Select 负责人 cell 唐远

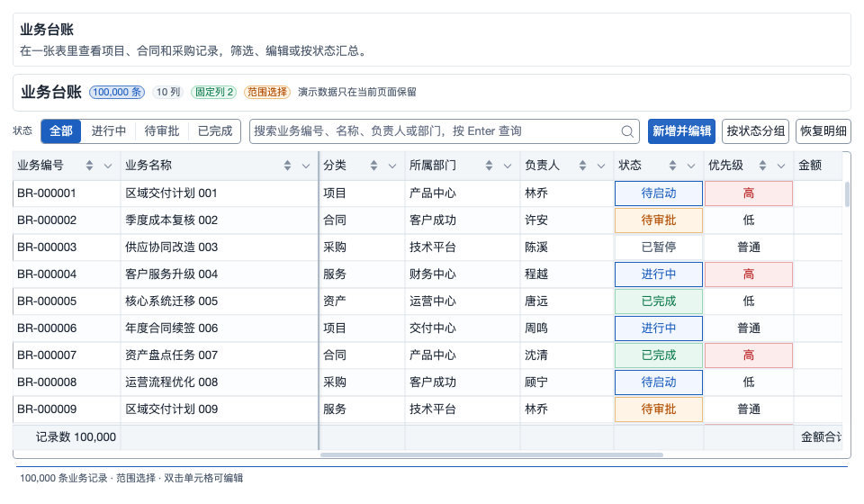pos(567,301)
